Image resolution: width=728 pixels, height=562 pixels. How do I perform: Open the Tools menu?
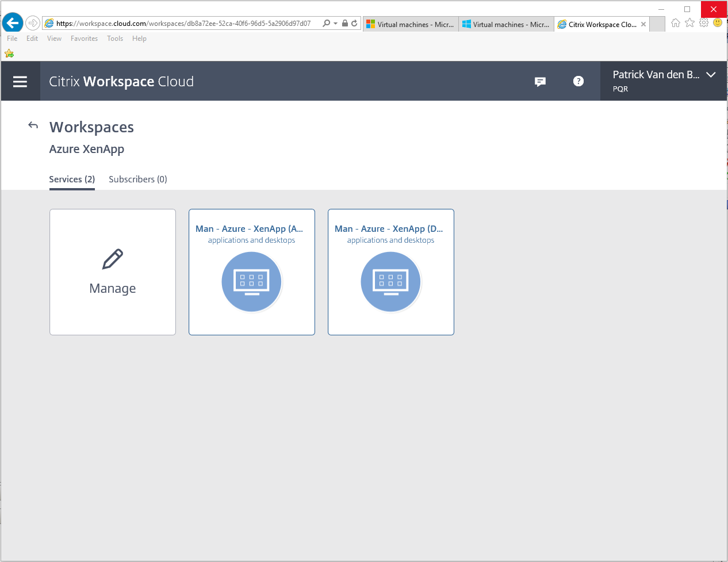point(115,39)
